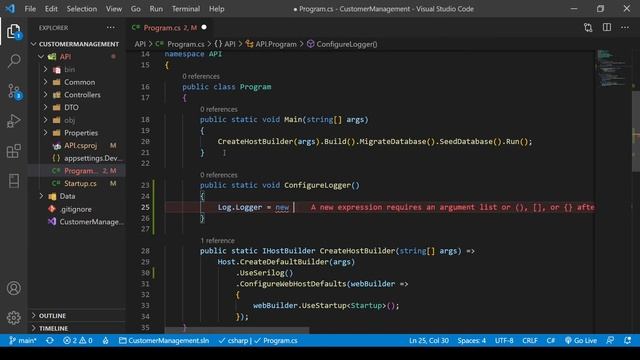Image resolution: width=640 pixels, height=360 pixels.
Task: Open the View menu
Action: click(x=114, y=9)
